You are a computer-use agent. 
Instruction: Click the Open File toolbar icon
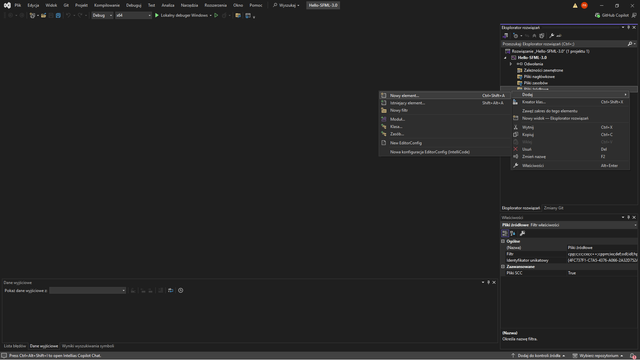pos(43,16)
